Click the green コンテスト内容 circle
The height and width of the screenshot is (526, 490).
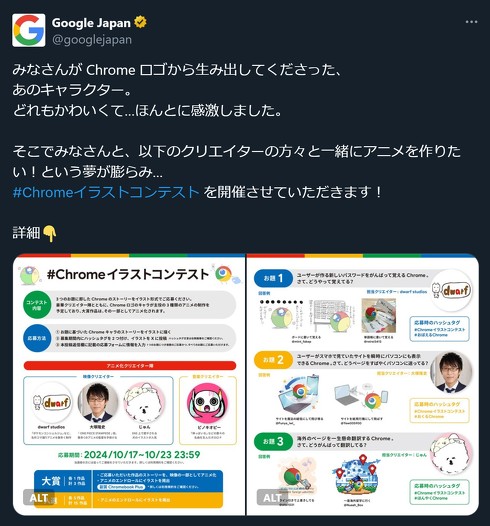coord(37,305)
